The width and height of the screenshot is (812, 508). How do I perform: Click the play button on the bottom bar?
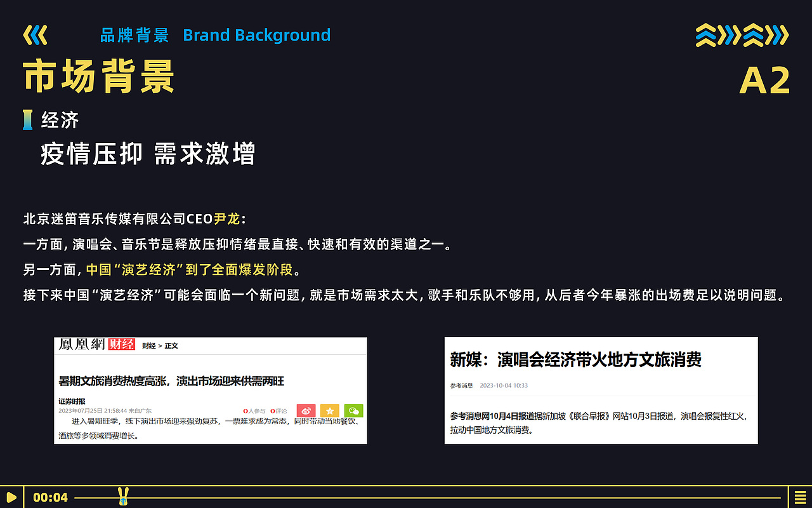(x=10, y=497)
